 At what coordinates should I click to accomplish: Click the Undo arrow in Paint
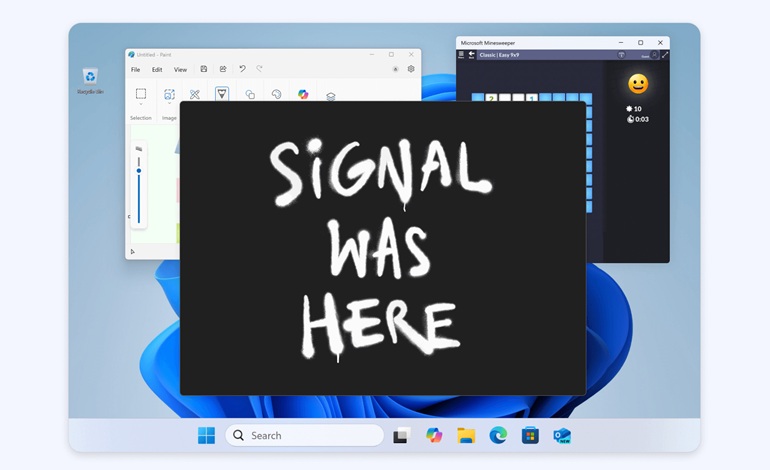[x=242, y=69]
